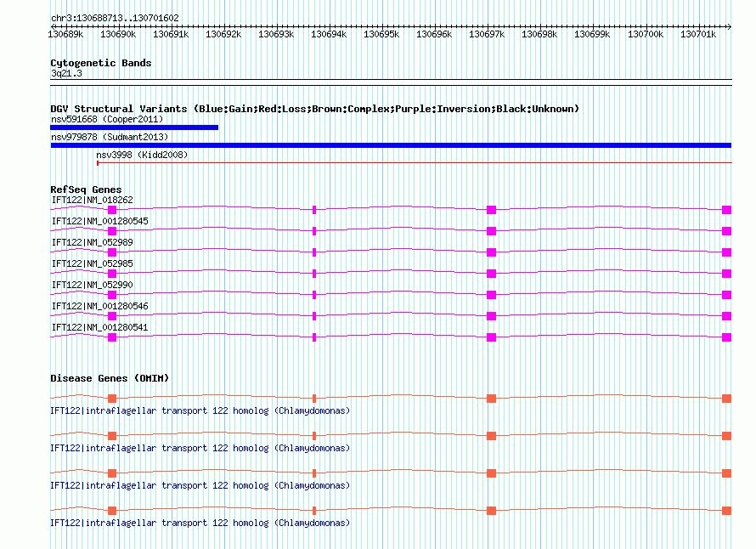Open the topmost IFT122 intraflagellar transport OMIM link
756x549 pixels.
pyautogui.click(x=200, y=410)
